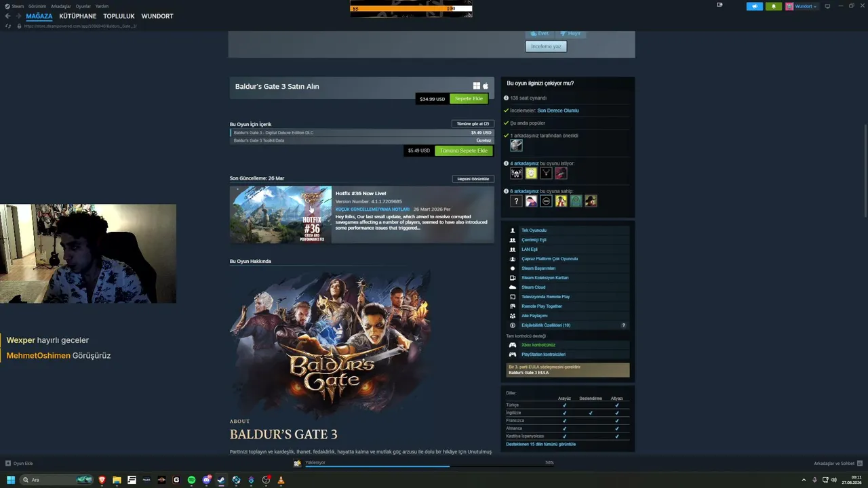Screen dimensions: 868x488
Task: Click the Remote Play Together icon
Action: 513,306
